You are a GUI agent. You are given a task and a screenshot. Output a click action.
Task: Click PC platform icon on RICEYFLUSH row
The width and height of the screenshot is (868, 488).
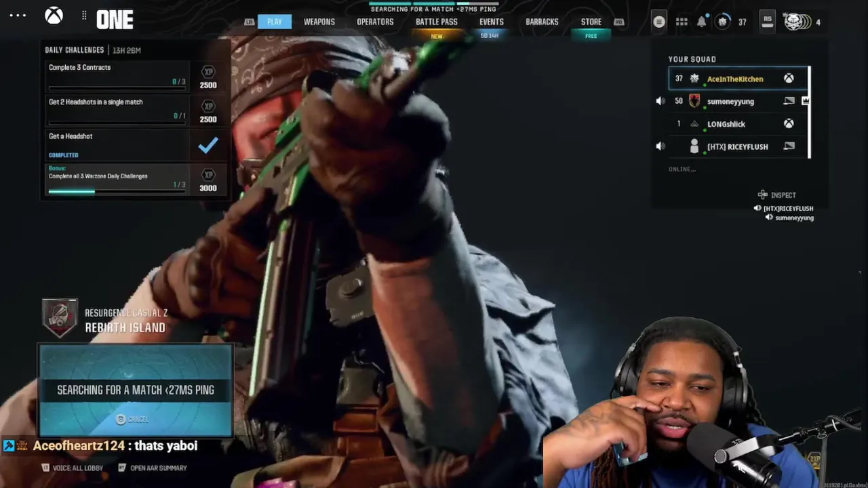[x=789, y=146]
